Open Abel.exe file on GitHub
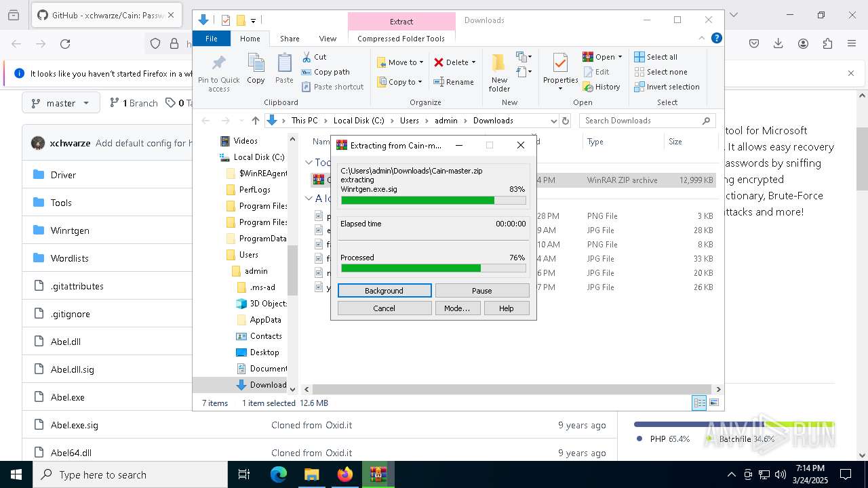The height and width of the screenshot is (488, 868). tap(68, 397)
